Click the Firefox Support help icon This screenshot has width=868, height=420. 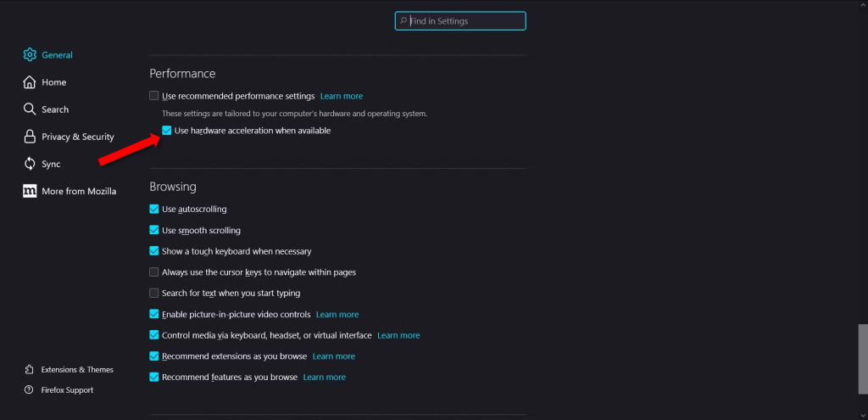pos(30,390)
